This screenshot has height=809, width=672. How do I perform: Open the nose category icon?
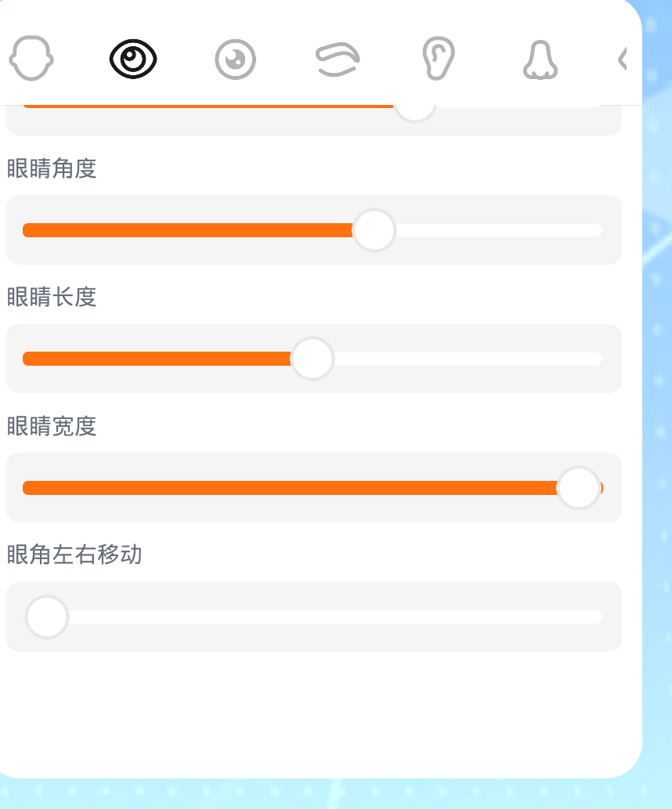point(540,60)
